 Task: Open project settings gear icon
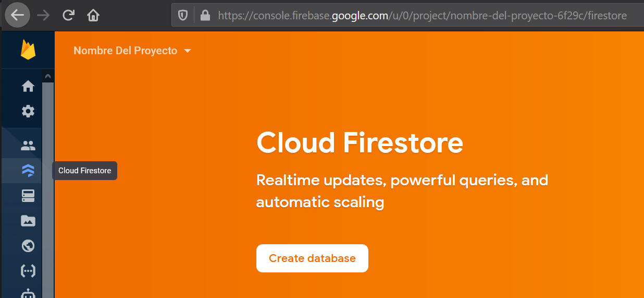click(28, 111)
